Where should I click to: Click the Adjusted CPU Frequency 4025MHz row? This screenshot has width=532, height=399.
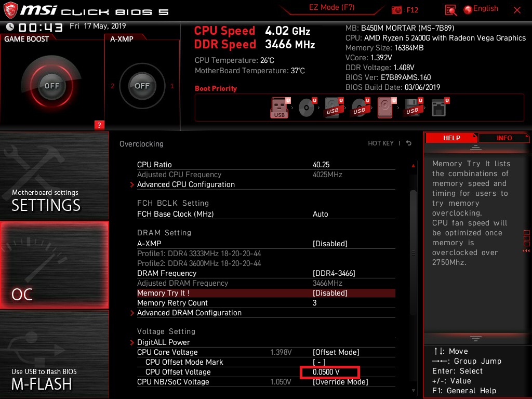click(266, 175)
